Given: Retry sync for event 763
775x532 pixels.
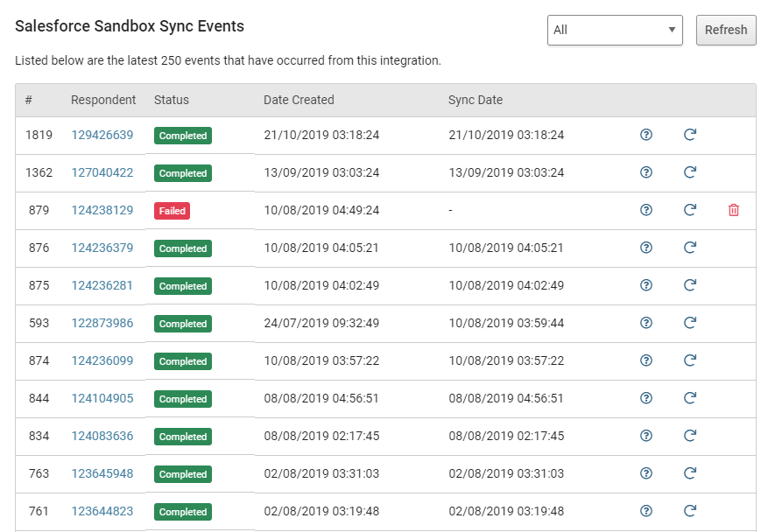Looking at the screenshot, I should click(690, 473).
